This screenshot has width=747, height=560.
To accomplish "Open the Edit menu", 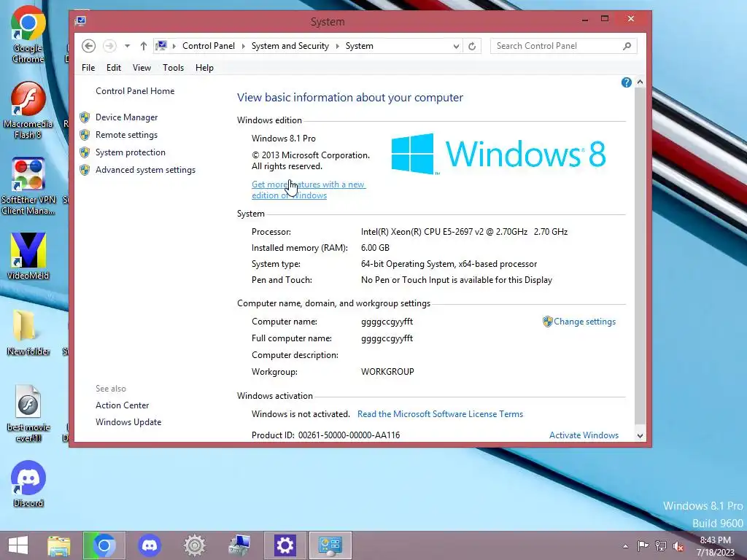I will click(x=113, y=68).
